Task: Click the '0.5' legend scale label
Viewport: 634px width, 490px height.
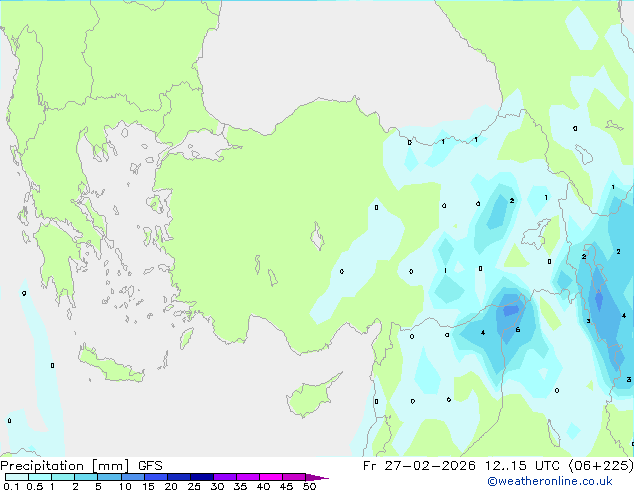Action: pos(35,486)
